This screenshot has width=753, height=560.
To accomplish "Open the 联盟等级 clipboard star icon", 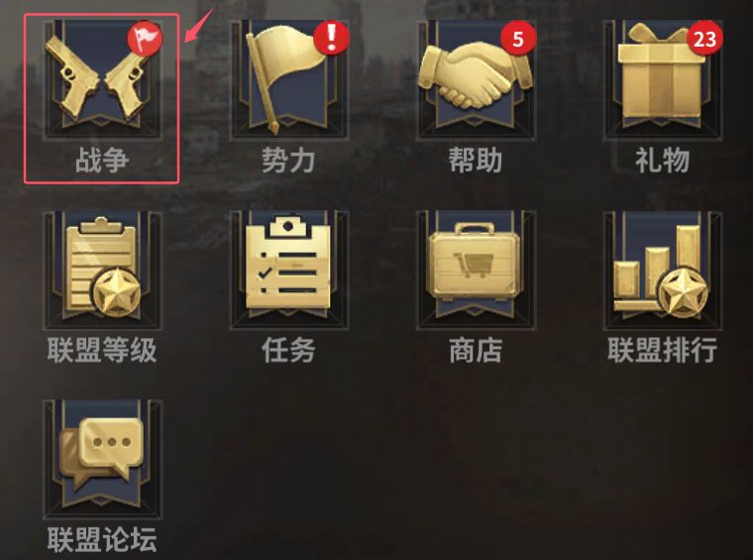I will [x=102, y=270].
